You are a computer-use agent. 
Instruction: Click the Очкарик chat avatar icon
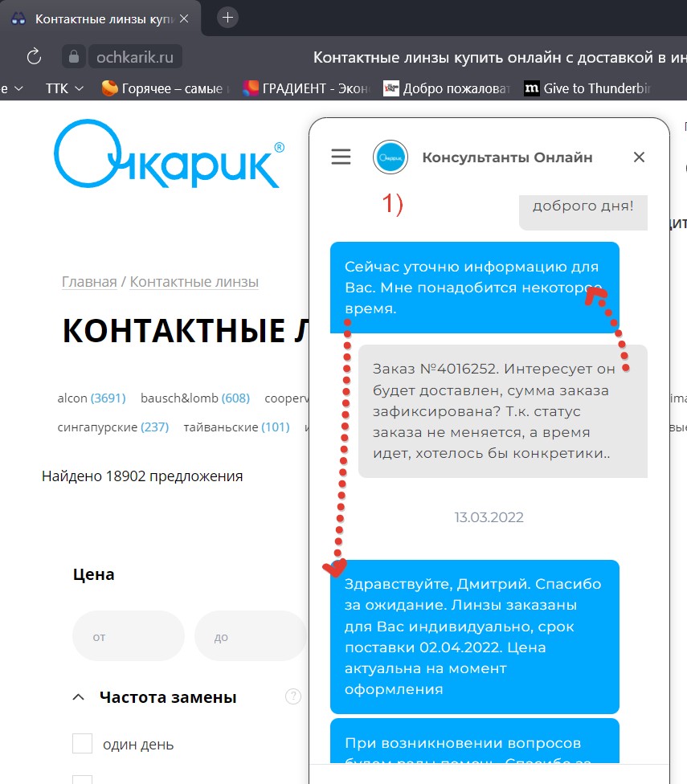pyautogui.click(x=391, y=157)
